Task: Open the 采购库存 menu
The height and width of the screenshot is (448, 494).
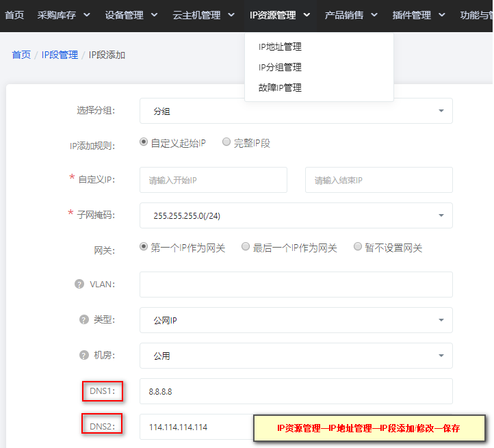Action: coord(64,15)
